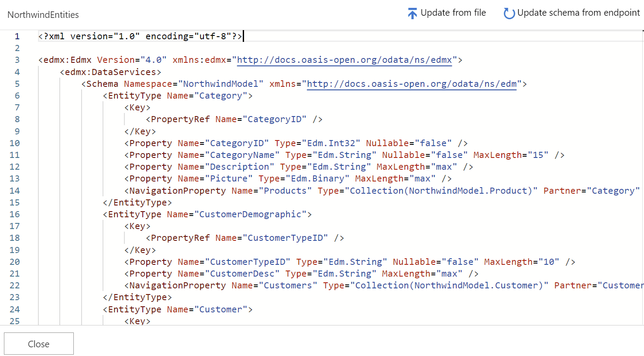Click the Picture property Edm.Binary line
Screen dimensions: 644x356
click(x=288, y=178)
